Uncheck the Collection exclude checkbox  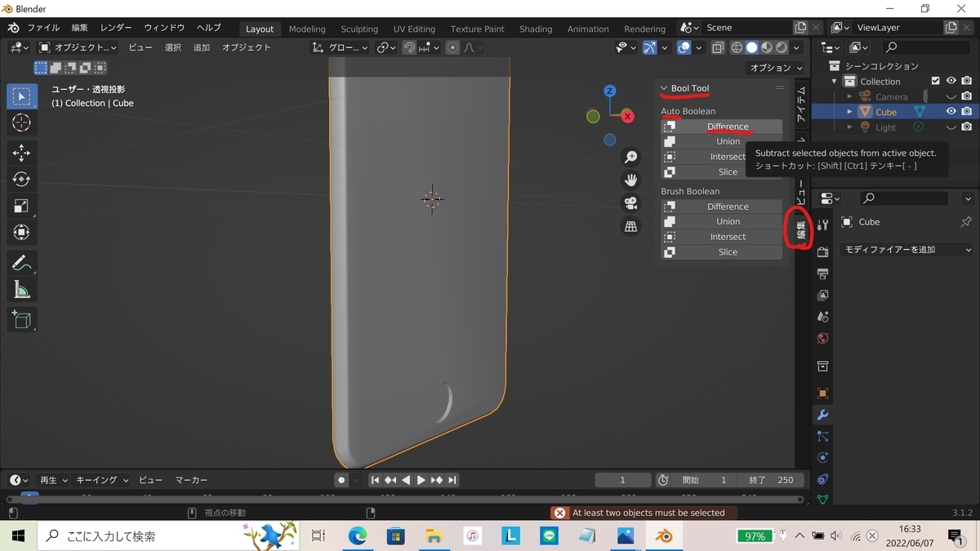click(x=936, y=81)
